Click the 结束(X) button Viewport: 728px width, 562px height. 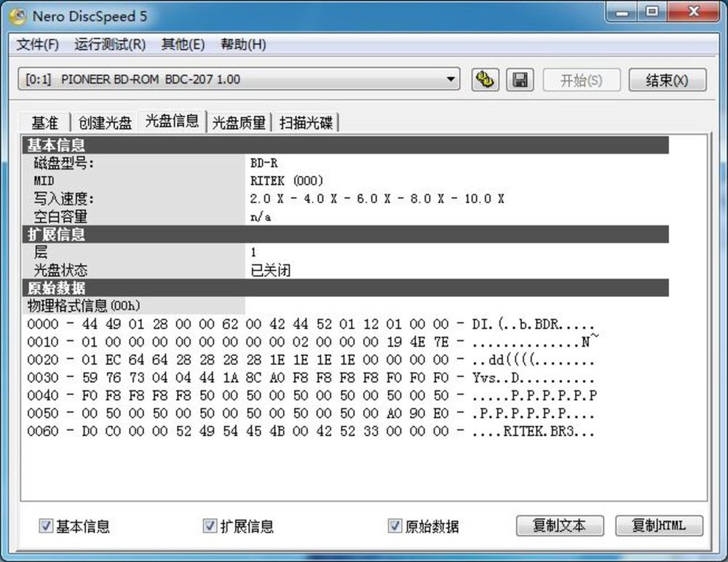[x=667, y=80]
